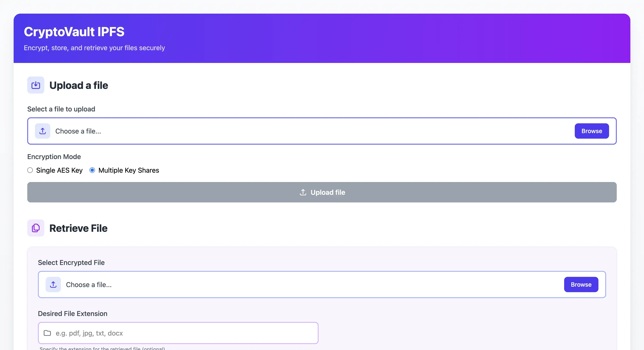Click upload arrow icon in encrypted file chooser
The image size is (644, 350).
click(x=53, y=285)
